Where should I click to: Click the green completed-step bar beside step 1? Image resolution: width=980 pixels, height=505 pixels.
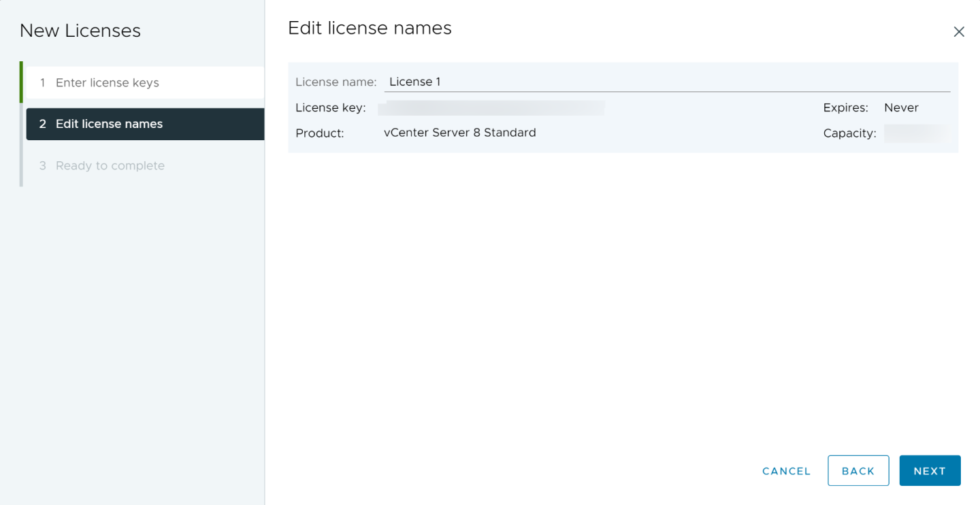tap(21, 82)
